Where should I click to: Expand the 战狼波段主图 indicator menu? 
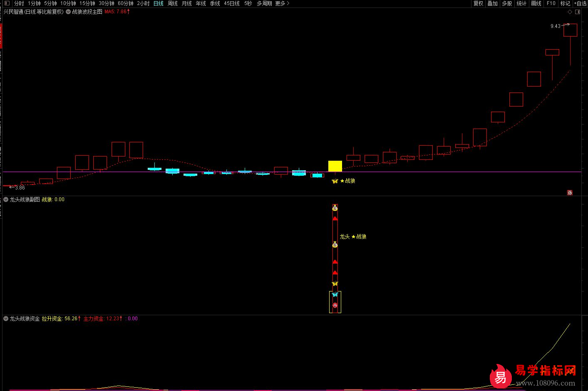coord(68,12)
